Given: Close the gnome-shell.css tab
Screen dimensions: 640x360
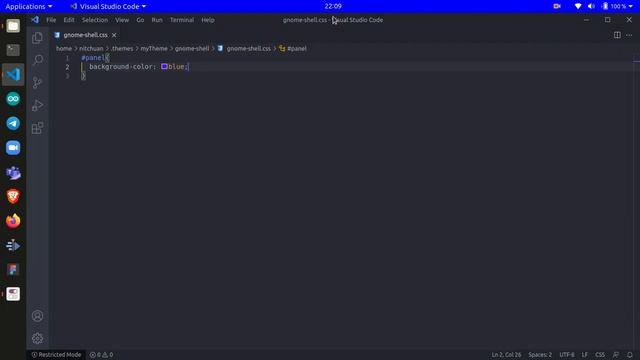Looking at the screenshot, I should coord(114,35).
